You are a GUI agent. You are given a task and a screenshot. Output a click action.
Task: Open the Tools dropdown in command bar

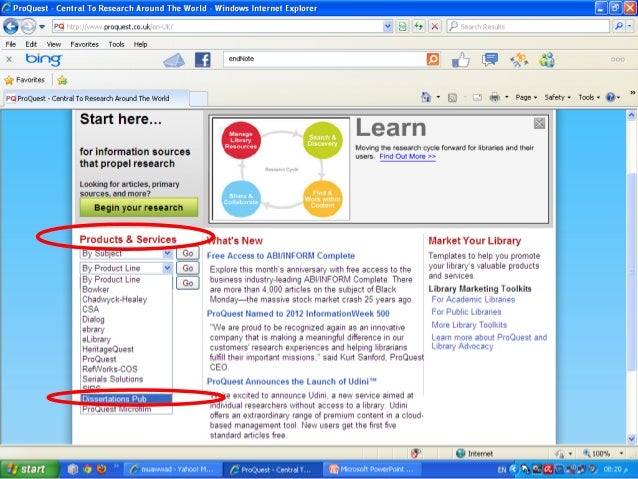click(589, 98)
